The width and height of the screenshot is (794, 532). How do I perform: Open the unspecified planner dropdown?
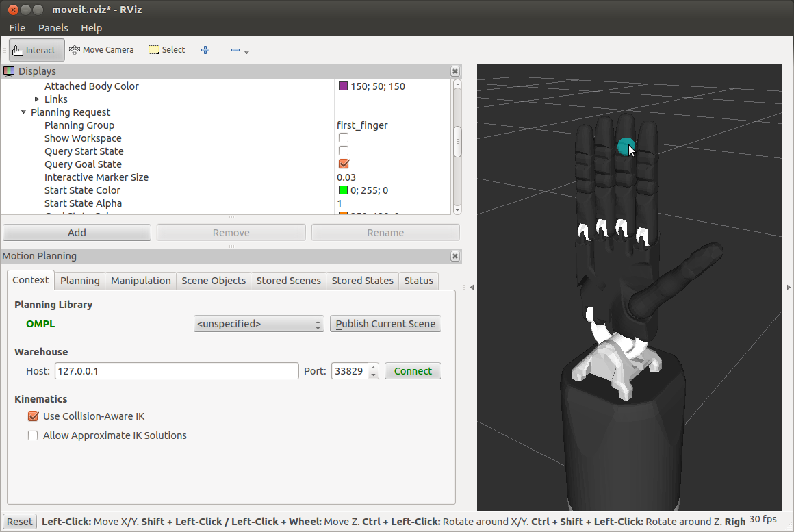pyautogui.click(x=258, y=324)
